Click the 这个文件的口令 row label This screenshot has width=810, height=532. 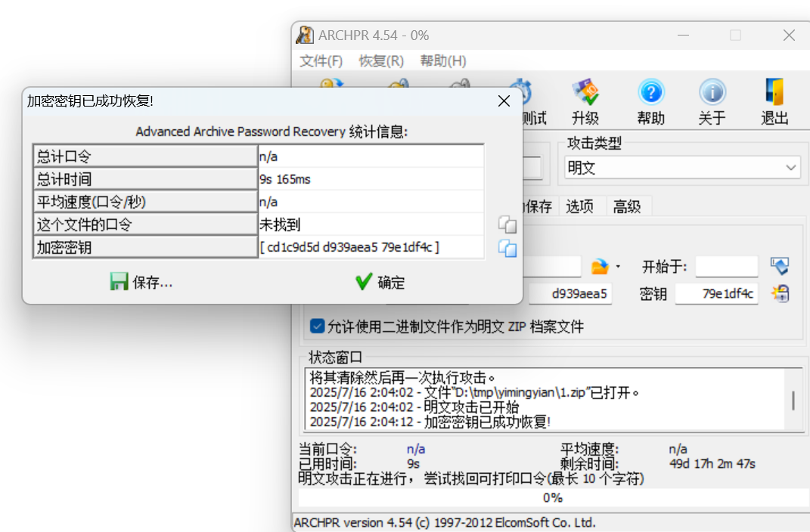coord(145,224)
